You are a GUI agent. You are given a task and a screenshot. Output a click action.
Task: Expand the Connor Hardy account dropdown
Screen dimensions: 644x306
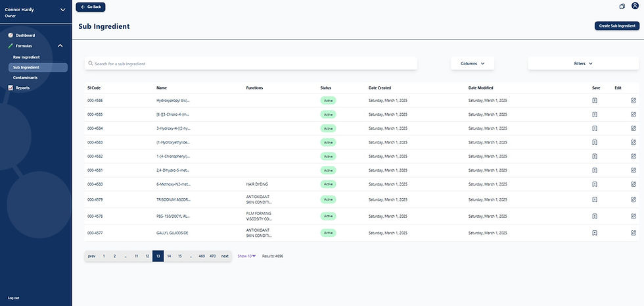62,9
